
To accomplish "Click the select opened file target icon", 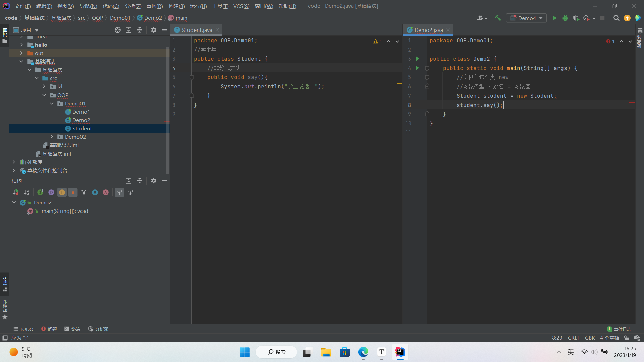I will [x=118, y=30].
